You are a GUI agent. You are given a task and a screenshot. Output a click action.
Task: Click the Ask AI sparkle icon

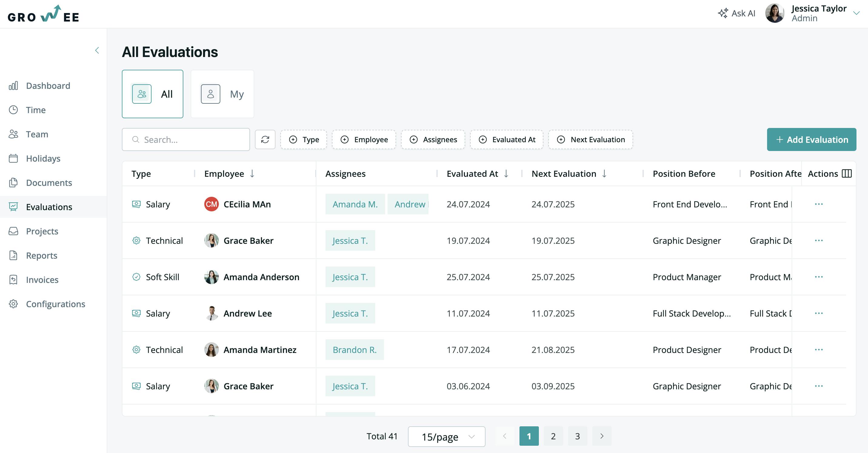tap(723, 13)
